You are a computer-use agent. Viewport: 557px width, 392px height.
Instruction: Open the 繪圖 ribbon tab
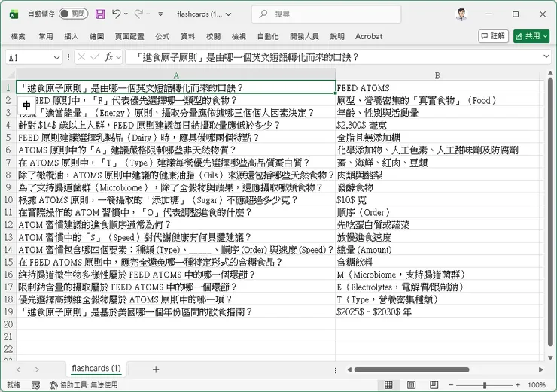[96, 36]
